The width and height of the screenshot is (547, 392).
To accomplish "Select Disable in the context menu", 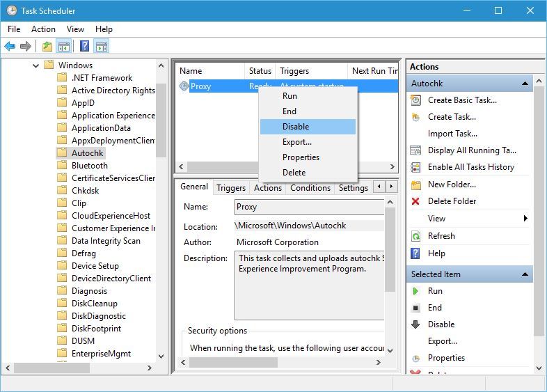I will coord(308,127).
